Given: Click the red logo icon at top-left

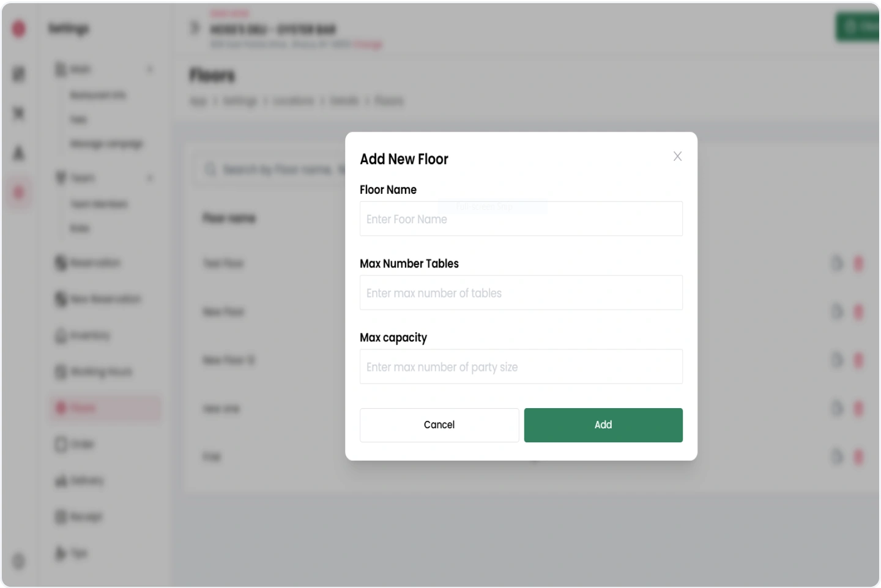Looking at the screenshot, I should point(19,29).
